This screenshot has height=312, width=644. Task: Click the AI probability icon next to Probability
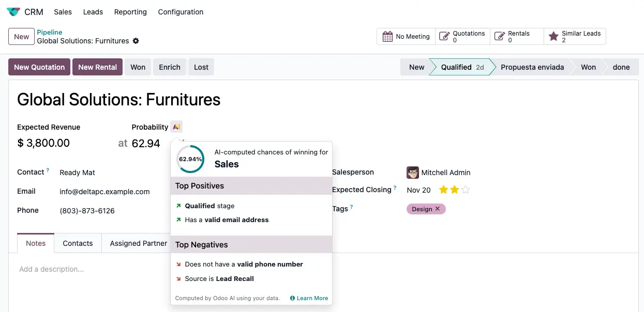[176, 127]
